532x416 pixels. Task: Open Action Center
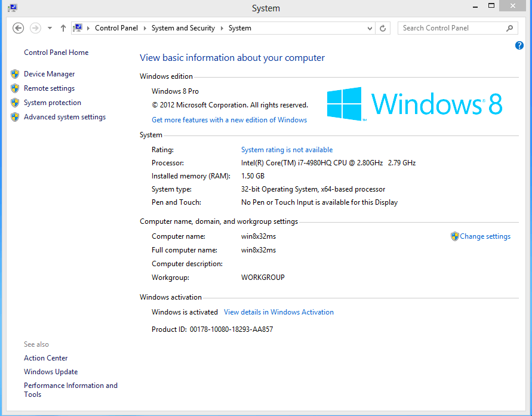click(45, 358)
